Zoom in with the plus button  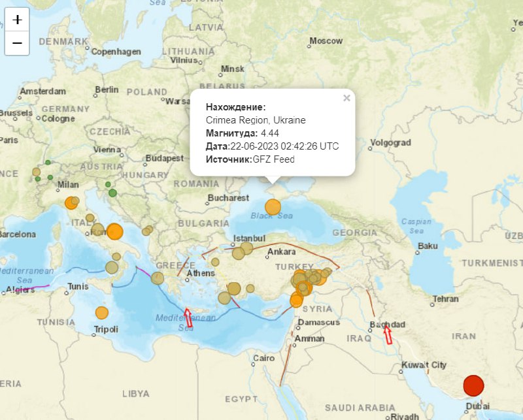[x=17, y=19]
